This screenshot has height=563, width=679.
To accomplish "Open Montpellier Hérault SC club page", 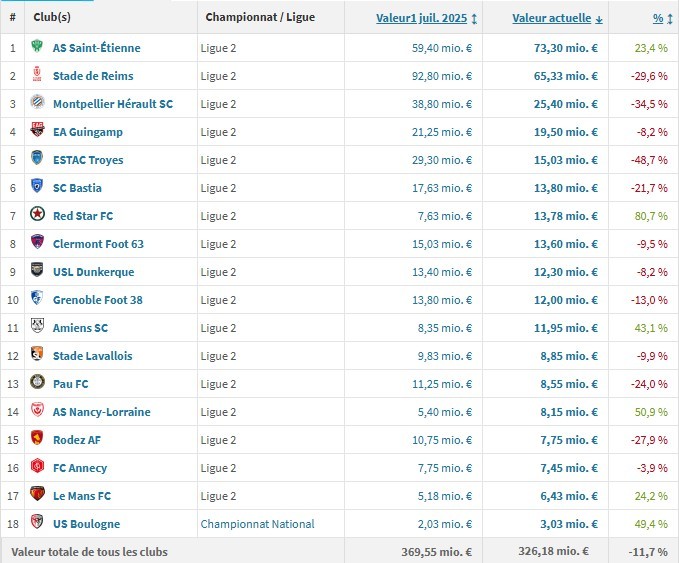I will click(x=113, y=104).
